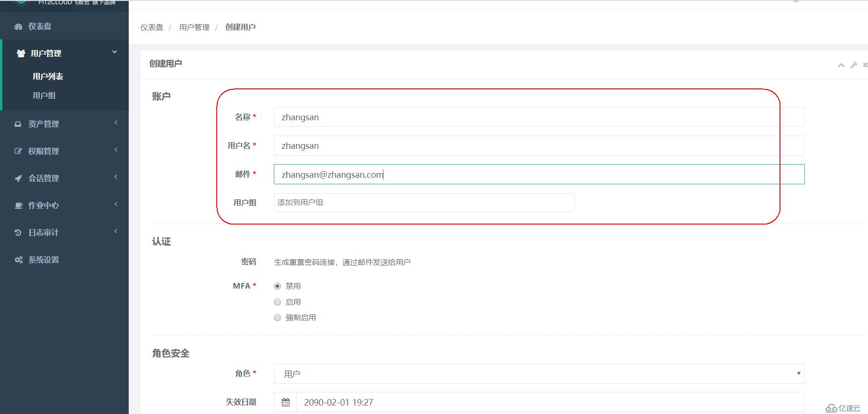Select the 启用 MFA radio option
The height and width of the screenshot is (414, 868).
[x=277, y=302]
